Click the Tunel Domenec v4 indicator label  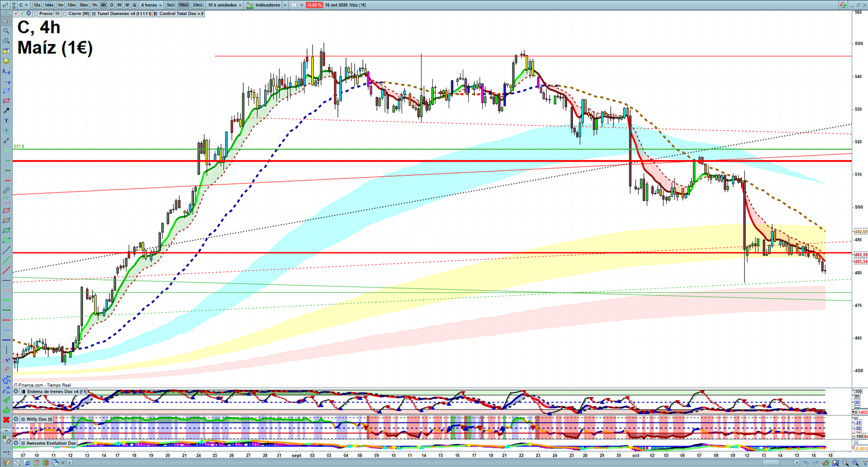pos(124,14)
